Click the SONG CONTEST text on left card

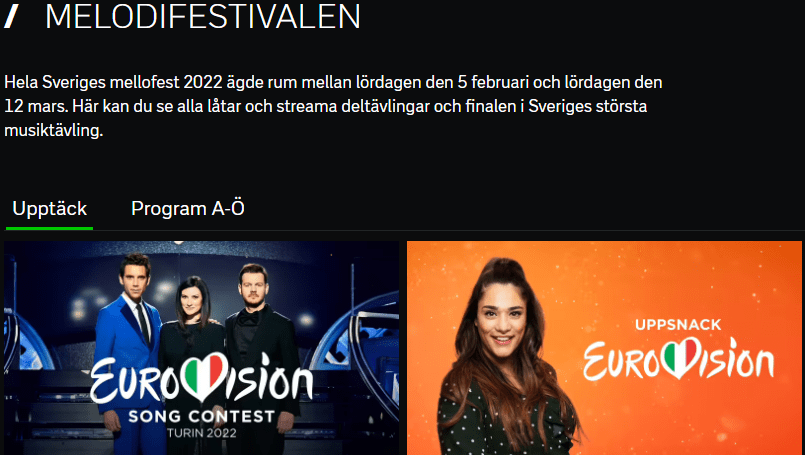pos(201,416)
